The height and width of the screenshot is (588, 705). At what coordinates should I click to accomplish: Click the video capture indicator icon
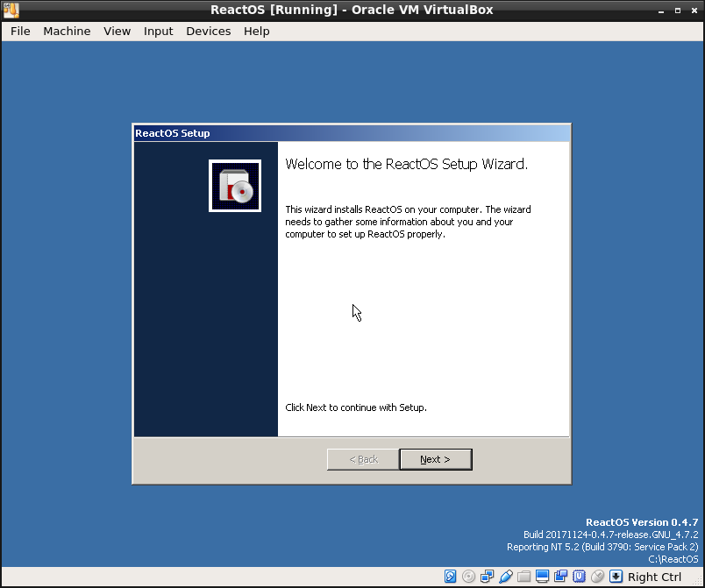pos(560,577)
